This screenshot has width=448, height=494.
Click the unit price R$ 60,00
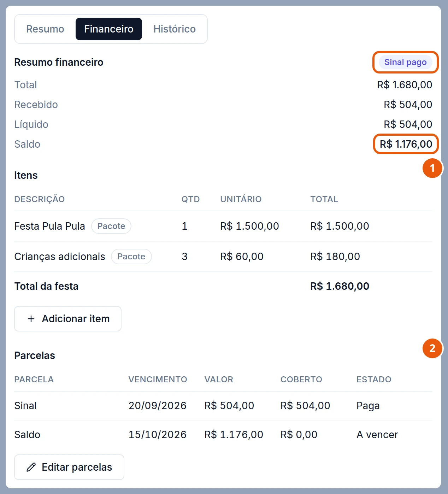(x=242, y=257)
